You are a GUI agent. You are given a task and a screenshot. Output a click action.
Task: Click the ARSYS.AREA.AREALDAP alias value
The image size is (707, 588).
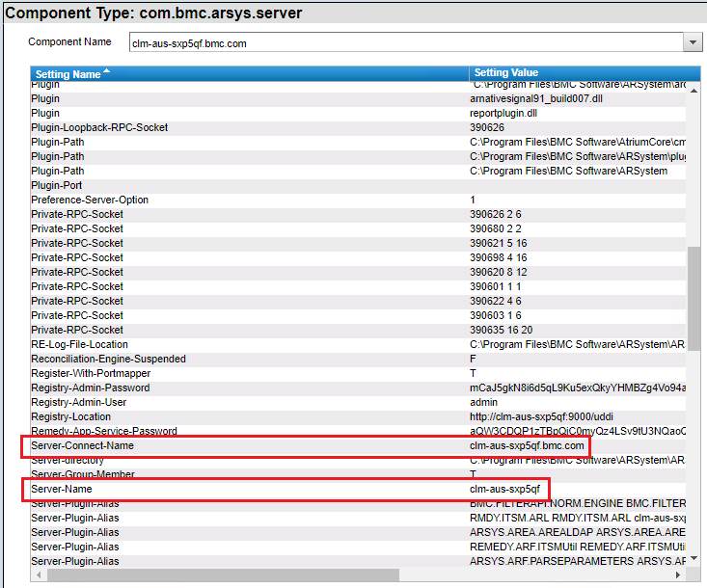578,532
